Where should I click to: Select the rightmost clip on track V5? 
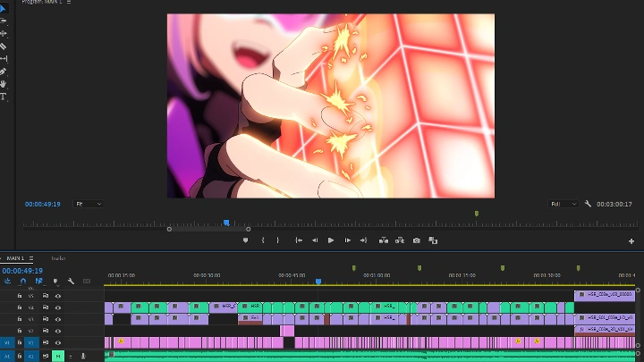pyautogui.click(x=605, y=295)
